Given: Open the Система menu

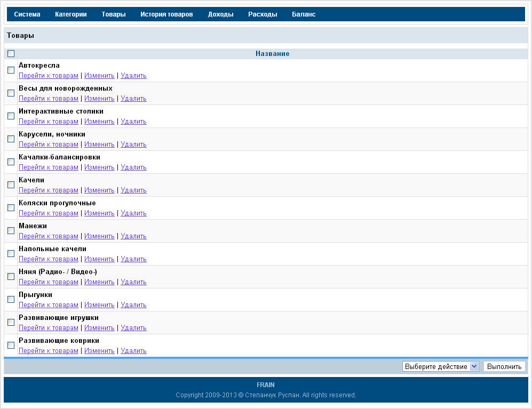Looking at the screenshot, I should tap(27, 14).
